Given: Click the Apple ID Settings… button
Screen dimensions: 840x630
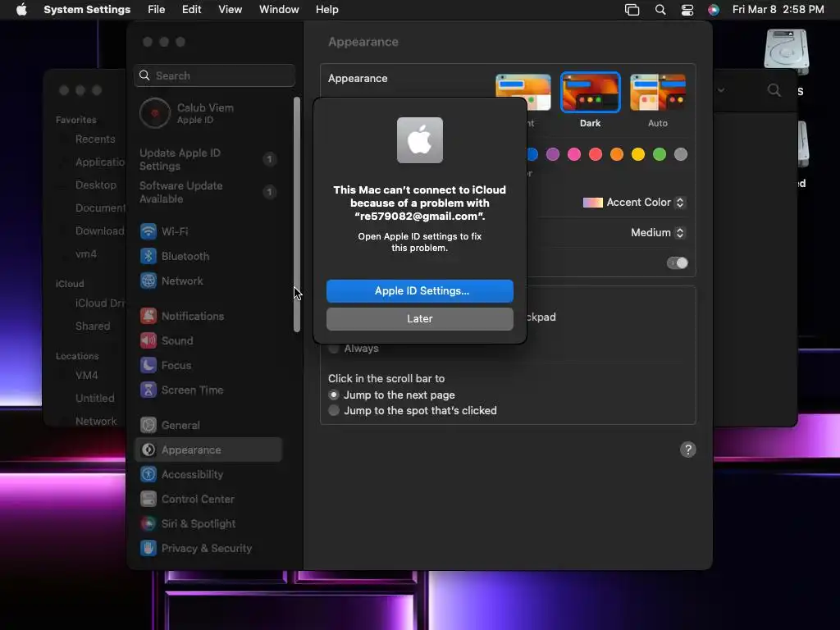Looking at the screenshot, I should point(420,291).
